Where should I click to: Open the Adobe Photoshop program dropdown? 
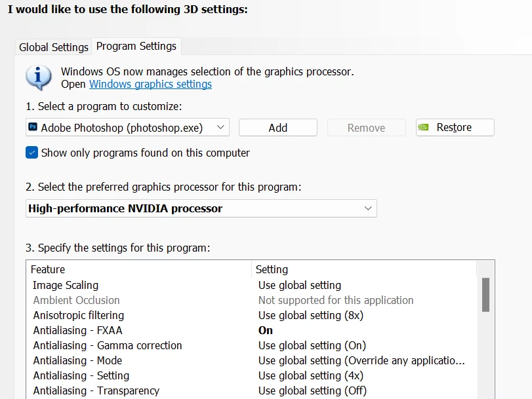[x=127, y=128]
